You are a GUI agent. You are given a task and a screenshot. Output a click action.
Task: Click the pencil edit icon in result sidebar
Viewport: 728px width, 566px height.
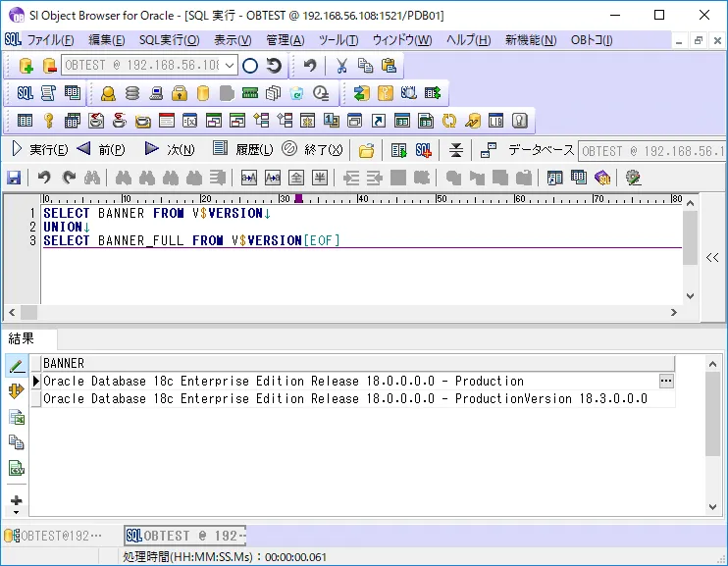click(17, 366)
